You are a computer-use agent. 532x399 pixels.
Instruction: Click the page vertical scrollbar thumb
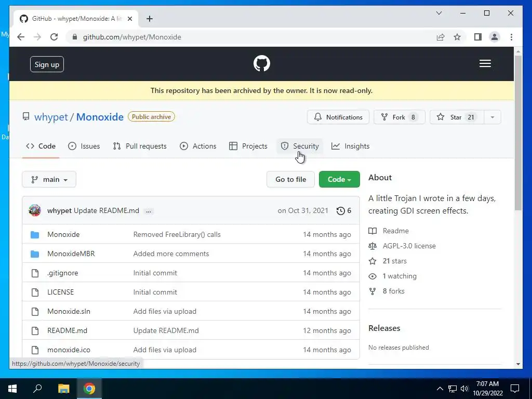coord(518,133)
